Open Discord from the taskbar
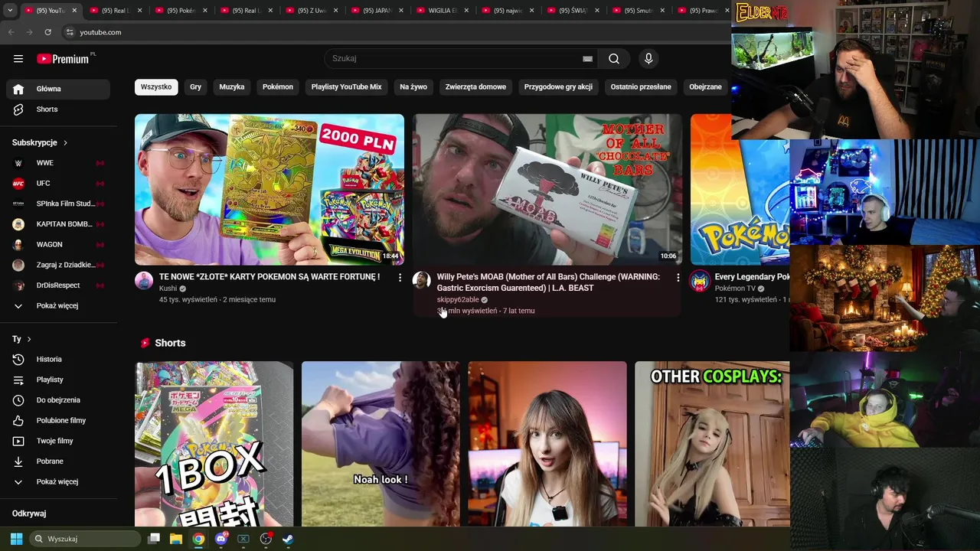The image size is (980, 551). (221, 539)
